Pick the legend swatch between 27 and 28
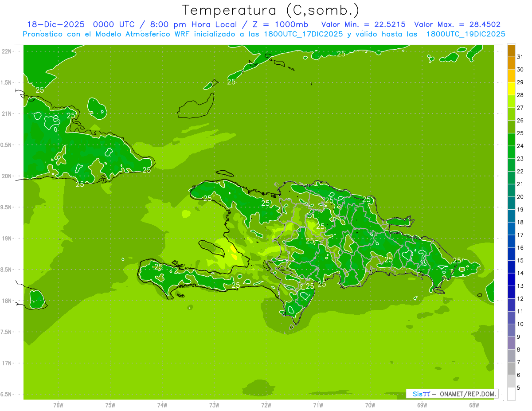Screen dimensions: 532x411 point(511,102)
